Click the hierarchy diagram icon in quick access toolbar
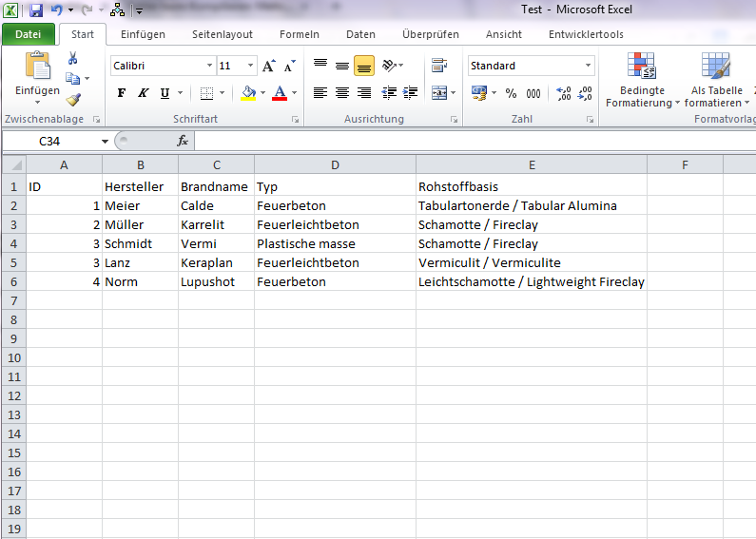 tap(117, 10)
